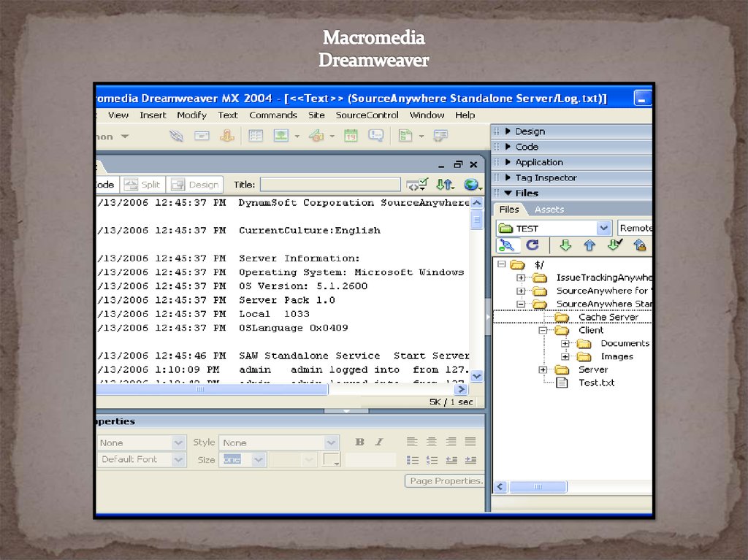The width and height of the screenshot is (748, 560).
Task: Enable center text alignment
Action: tap(432, 442)
